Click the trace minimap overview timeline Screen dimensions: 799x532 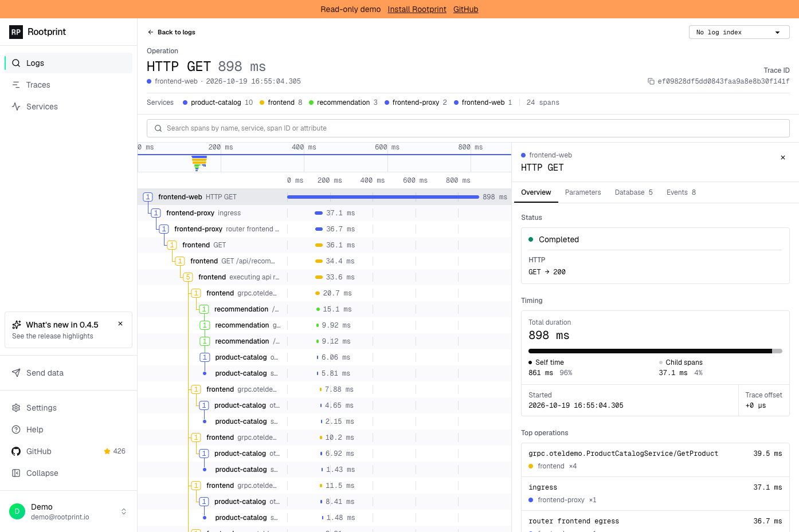(x=324, y=163)
